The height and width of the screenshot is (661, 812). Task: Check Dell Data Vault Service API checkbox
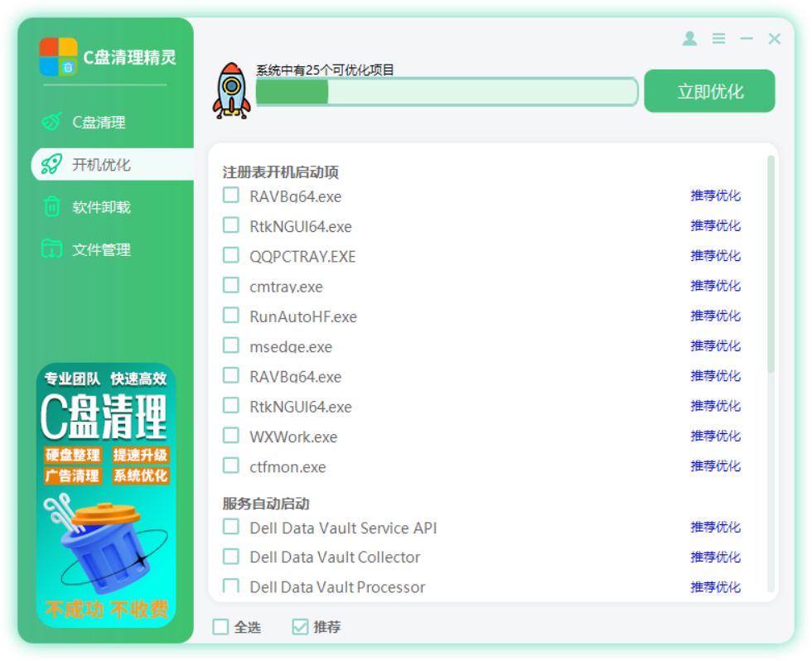(x=231, y=527)
